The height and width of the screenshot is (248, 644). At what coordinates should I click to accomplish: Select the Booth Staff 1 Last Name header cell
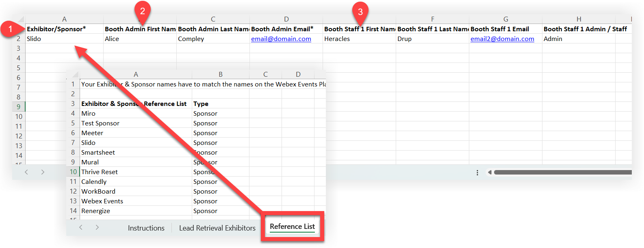point(432,29)
